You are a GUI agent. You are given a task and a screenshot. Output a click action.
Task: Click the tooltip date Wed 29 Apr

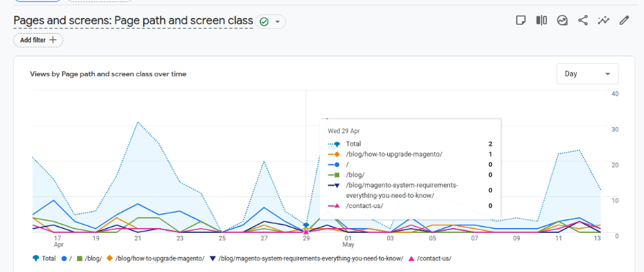point(344,131)
